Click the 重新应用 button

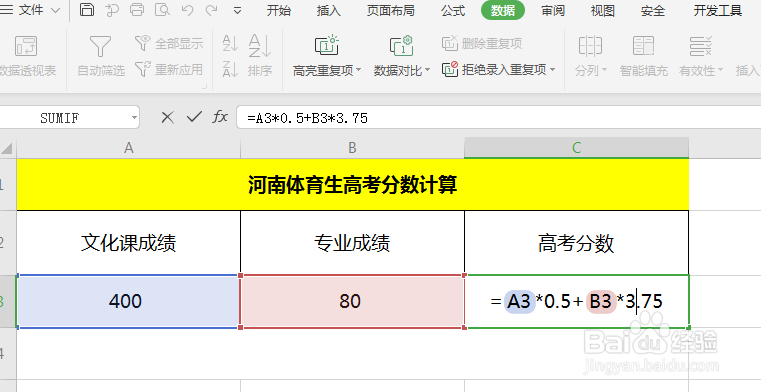click(169, 69)
